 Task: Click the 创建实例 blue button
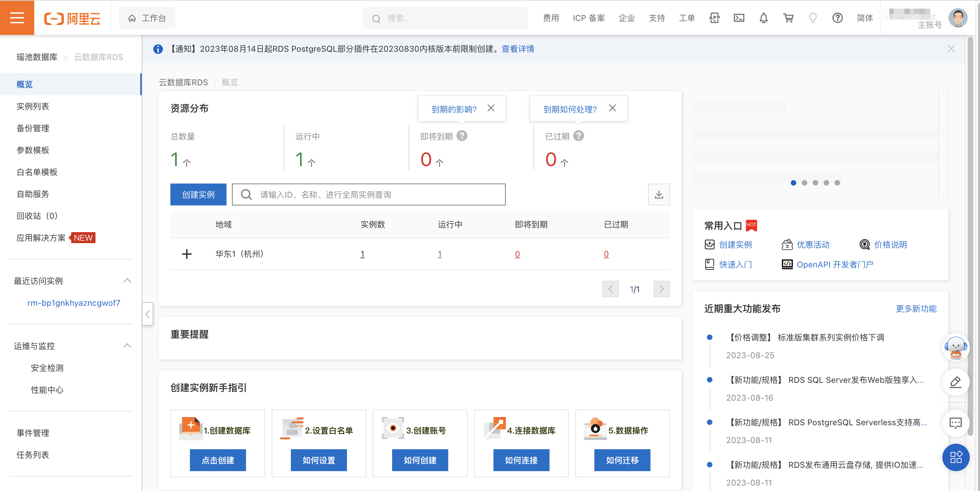(x=198, y=194)
